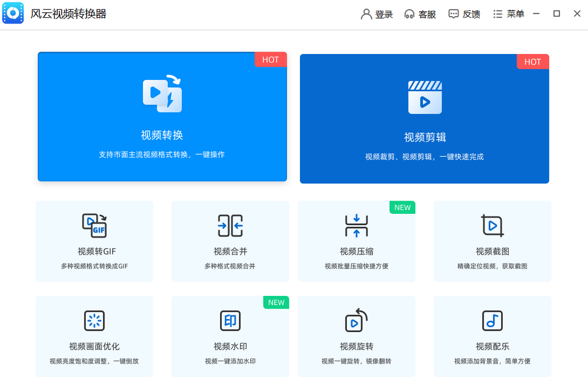This screenshot has width=588, height=392.
Task: Open the Video Rotate (视频旋转) icon
Action: tap(356, 320)
